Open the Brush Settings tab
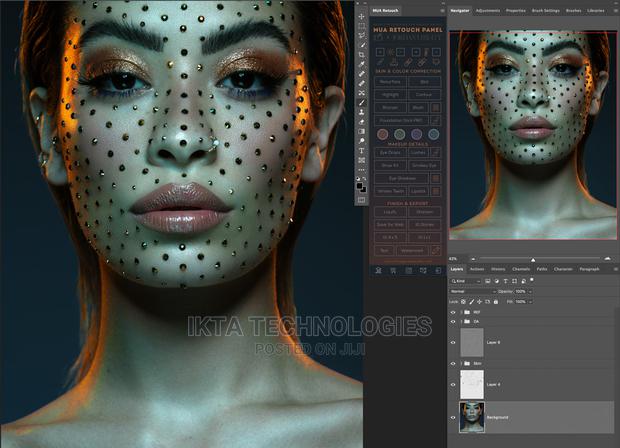This screenshot has height=448, width=620. [x=546, y=11]
